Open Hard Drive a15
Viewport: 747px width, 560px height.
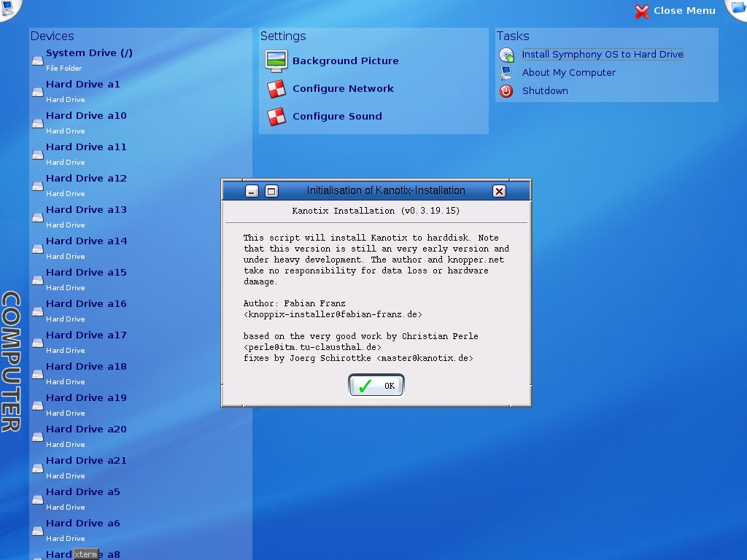[86, 273]
